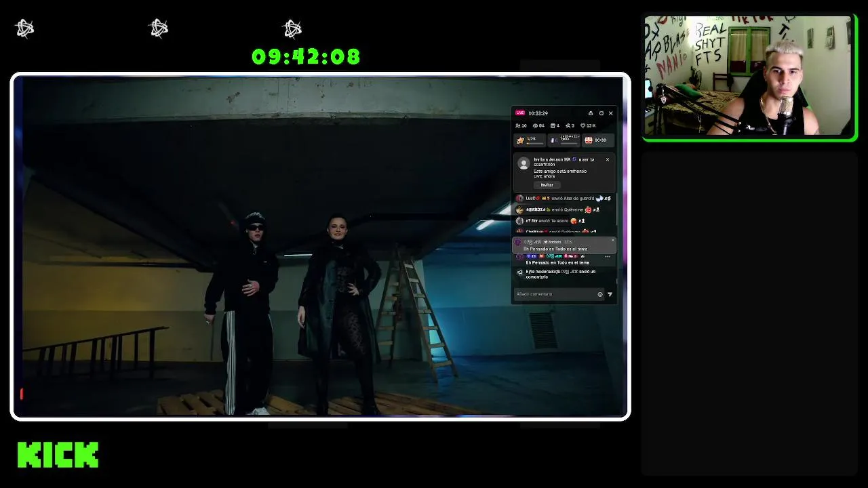Click the red LIVE badge

coord(520,113)
